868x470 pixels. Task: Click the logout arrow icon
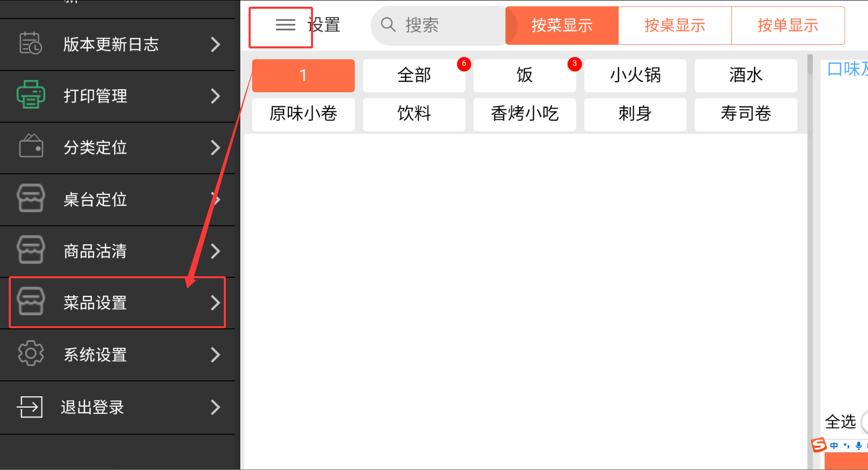[30, 407]
